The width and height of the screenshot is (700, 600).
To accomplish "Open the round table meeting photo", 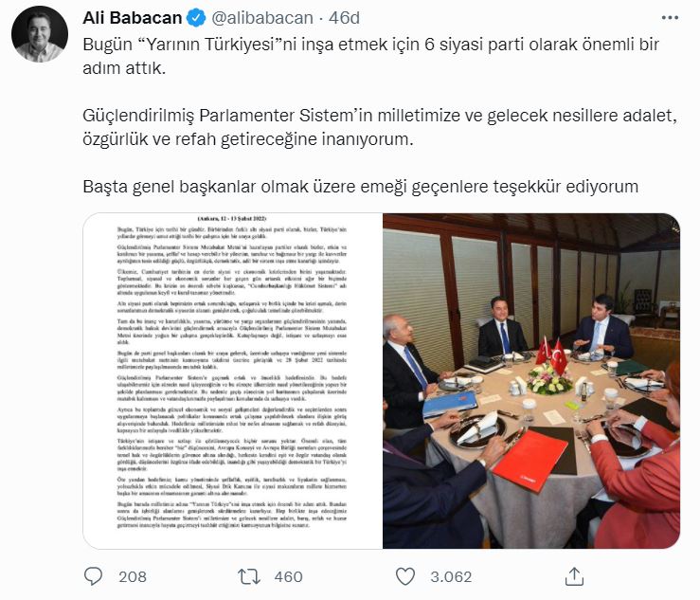I will pos(531,381).
